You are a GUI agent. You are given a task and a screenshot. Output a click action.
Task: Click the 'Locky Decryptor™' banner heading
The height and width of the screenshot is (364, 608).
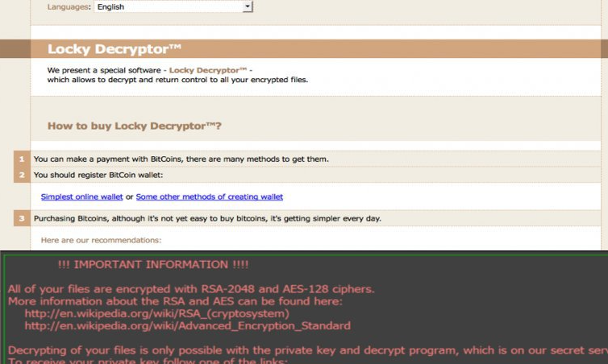113,49
